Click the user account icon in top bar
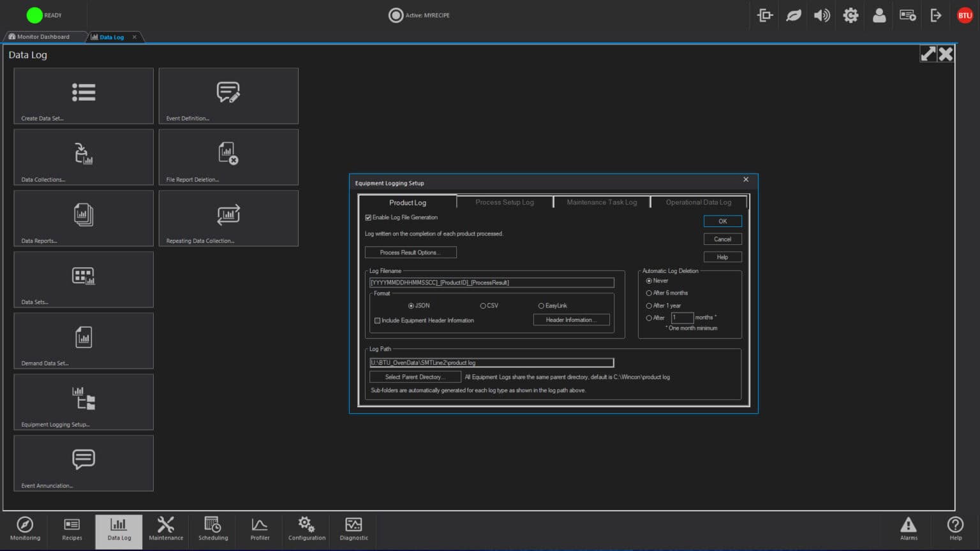This screenshot has width=980, height=551. (879, 15)
